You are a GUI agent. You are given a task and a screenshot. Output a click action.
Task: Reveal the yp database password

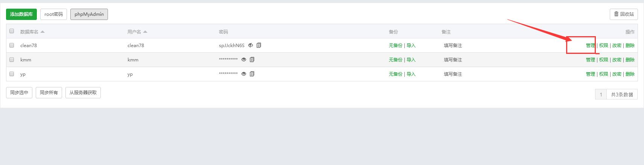click(244, 74)
